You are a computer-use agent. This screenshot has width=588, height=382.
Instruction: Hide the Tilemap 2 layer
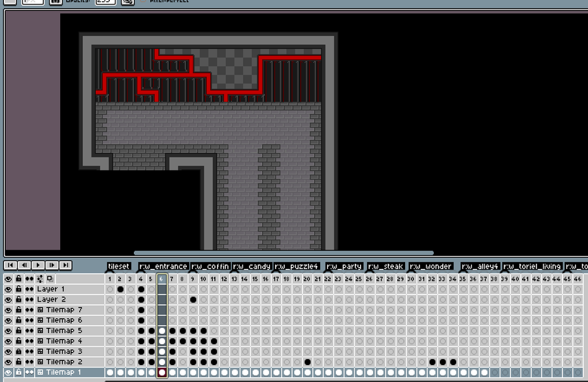8,362
